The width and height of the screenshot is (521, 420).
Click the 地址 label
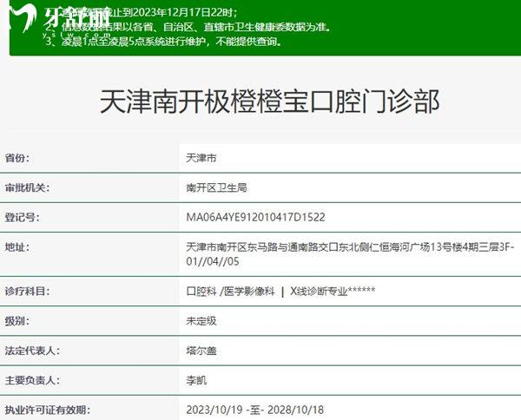point(17,247)
